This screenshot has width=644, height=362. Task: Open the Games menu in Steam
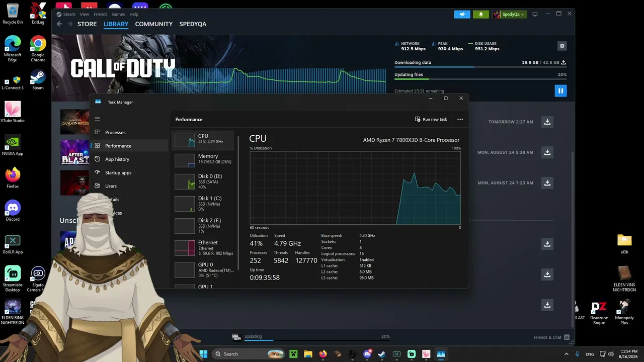(x=118, y=14)
